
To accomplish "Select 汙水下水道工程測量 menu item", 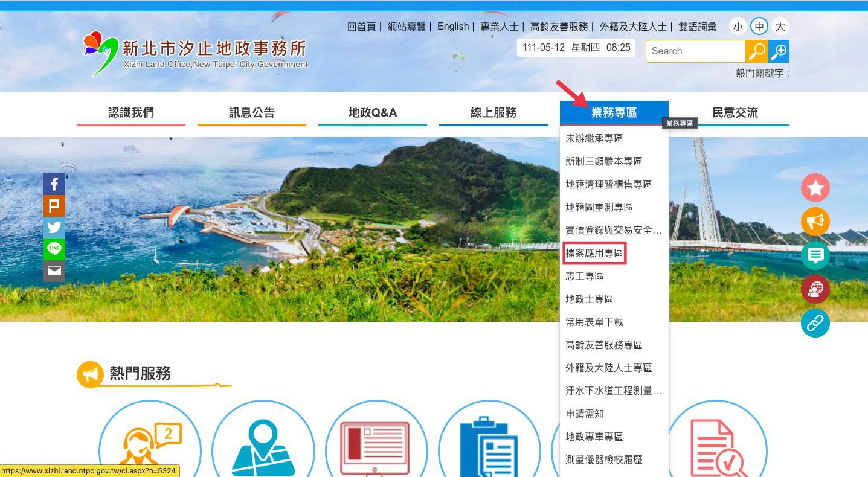I will coord(614,391).
